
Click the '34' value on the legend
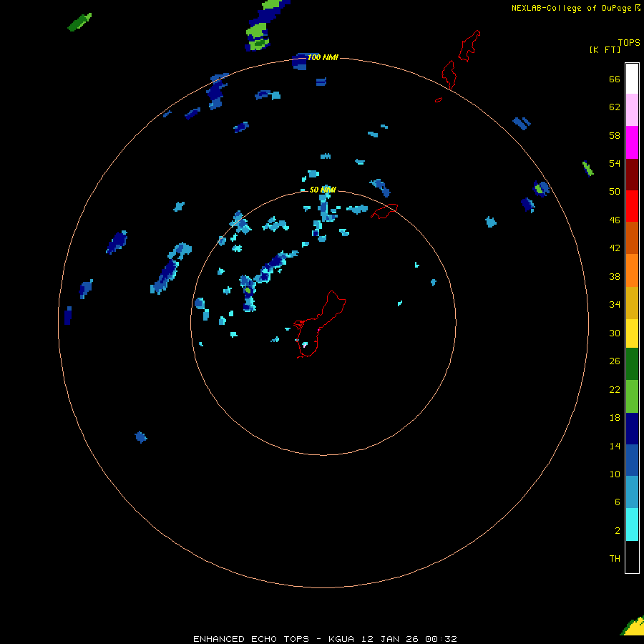[x=615, y=304]
